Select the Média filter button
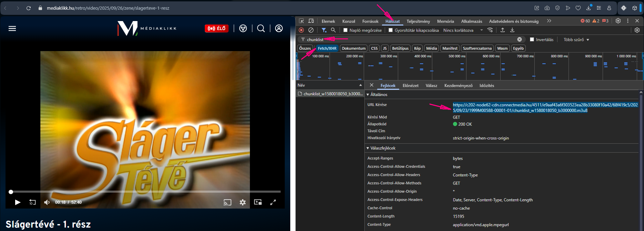644x231 pixels. (431, 48)
